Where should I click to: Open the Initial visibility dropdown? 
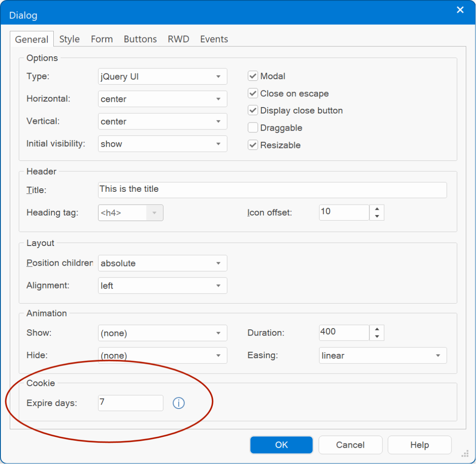click(163, 144)
